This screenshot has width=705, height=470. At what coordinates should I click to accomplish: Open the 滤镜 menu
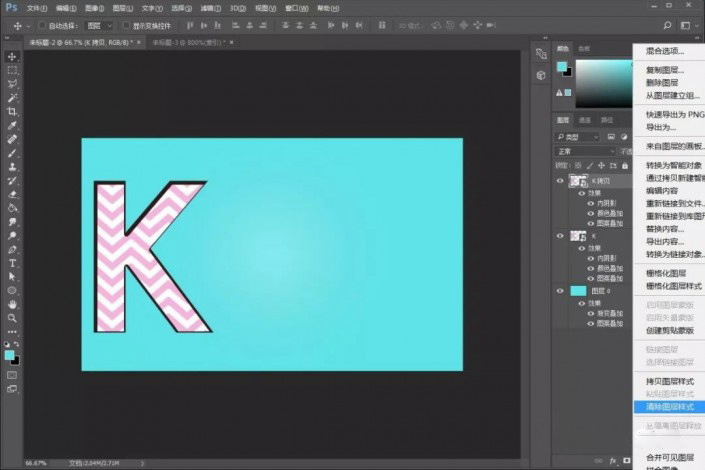coord(210,9)
